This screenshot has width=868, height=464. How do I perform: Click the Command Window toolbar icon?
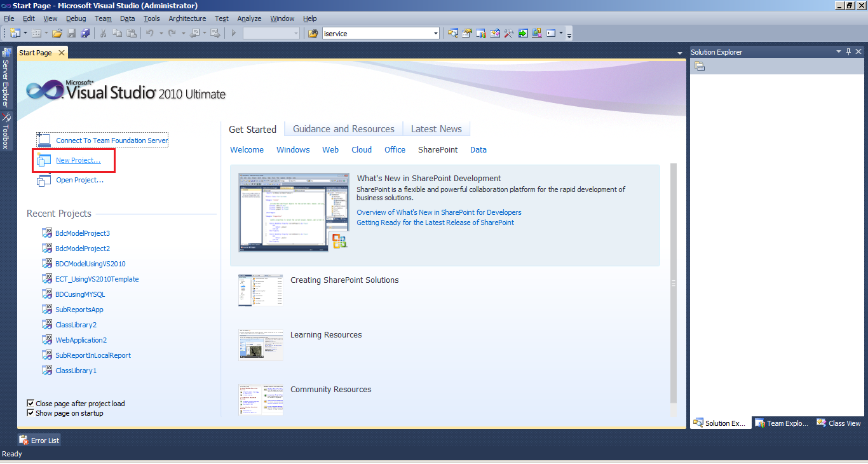click(x=551, y=33)
